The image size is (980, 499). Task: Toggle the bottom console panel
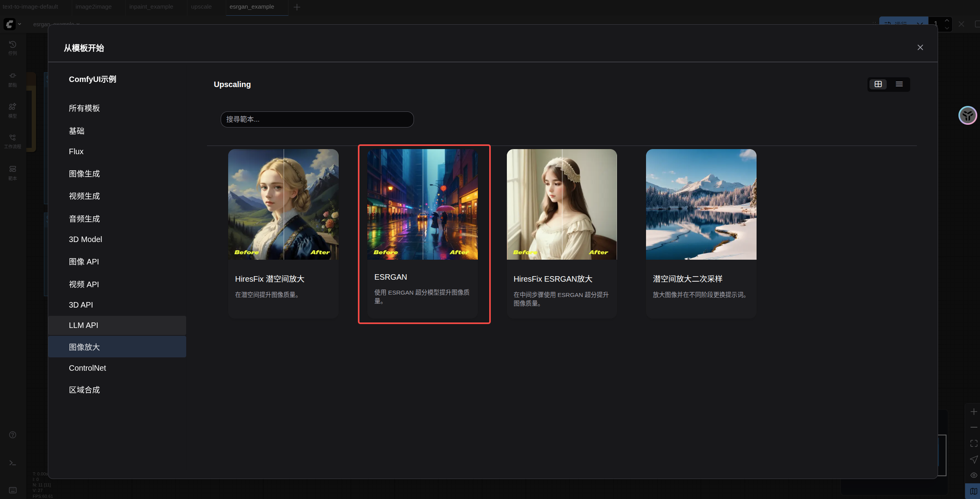click(13, 463)
